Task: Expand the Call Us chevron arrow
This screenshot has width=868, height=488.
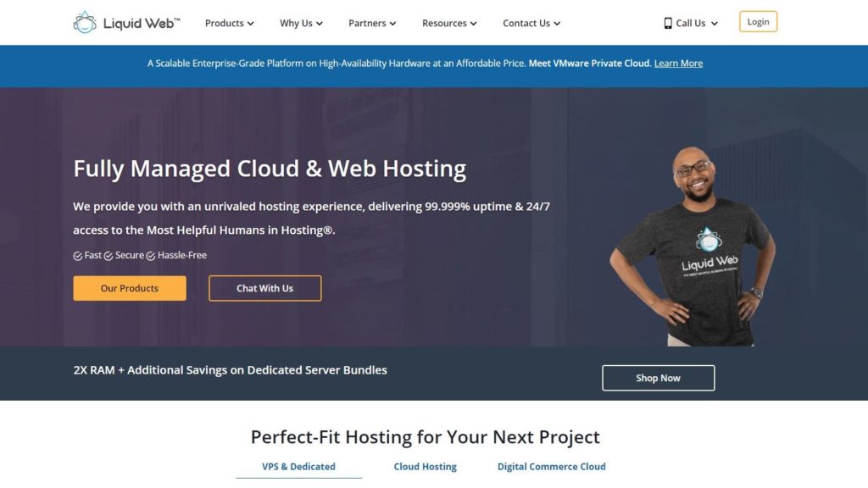Action: click(714, 24)
